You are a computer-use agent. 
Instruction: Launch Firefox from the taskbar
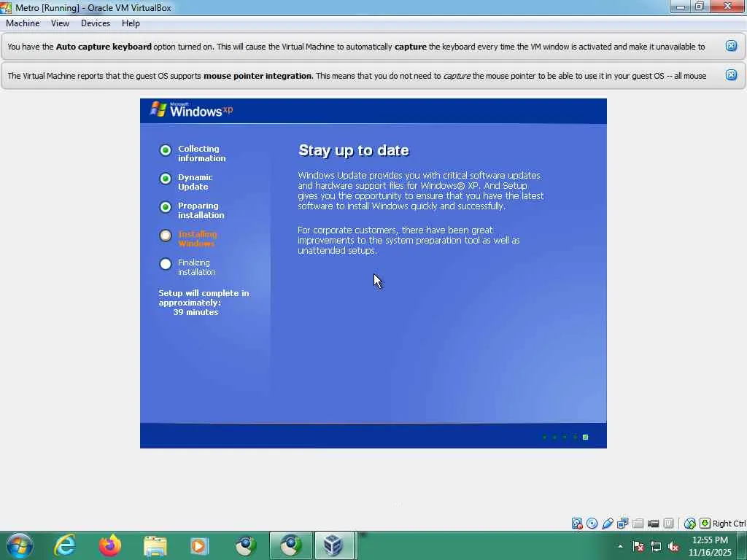[110, 545]
